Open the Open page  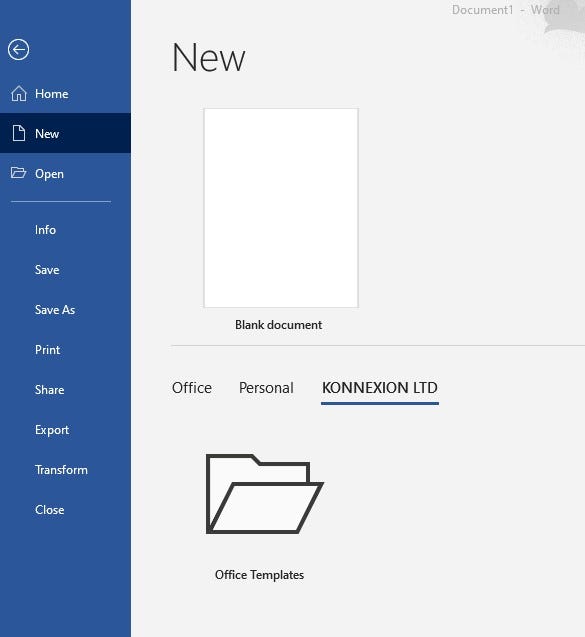click(x=65, y=173)
